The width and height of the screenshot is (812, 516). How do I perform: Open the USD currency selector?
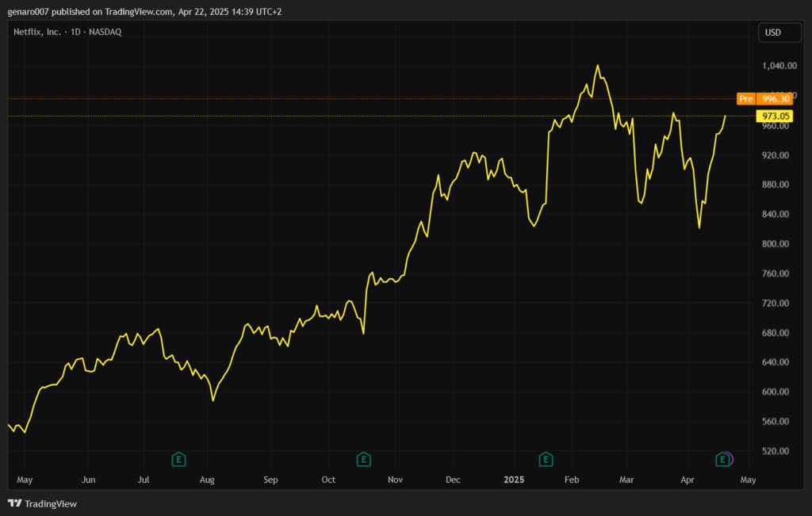tap(773, 32)
